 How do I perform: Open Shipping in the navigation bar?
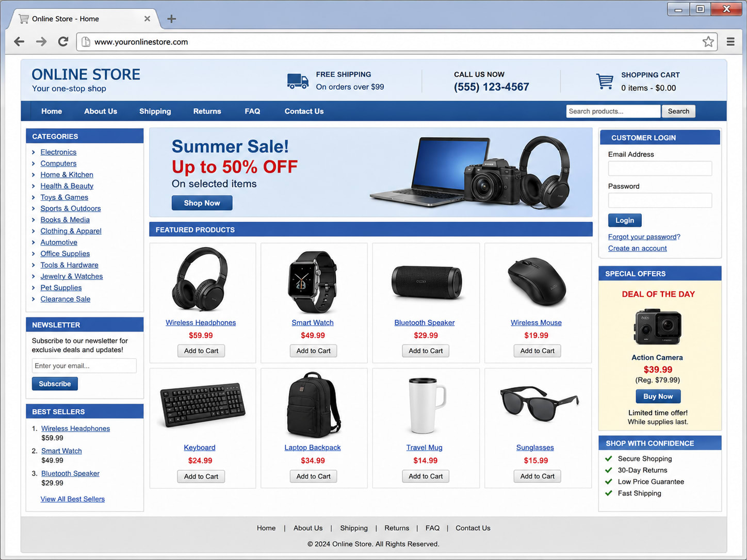point(155,111)
